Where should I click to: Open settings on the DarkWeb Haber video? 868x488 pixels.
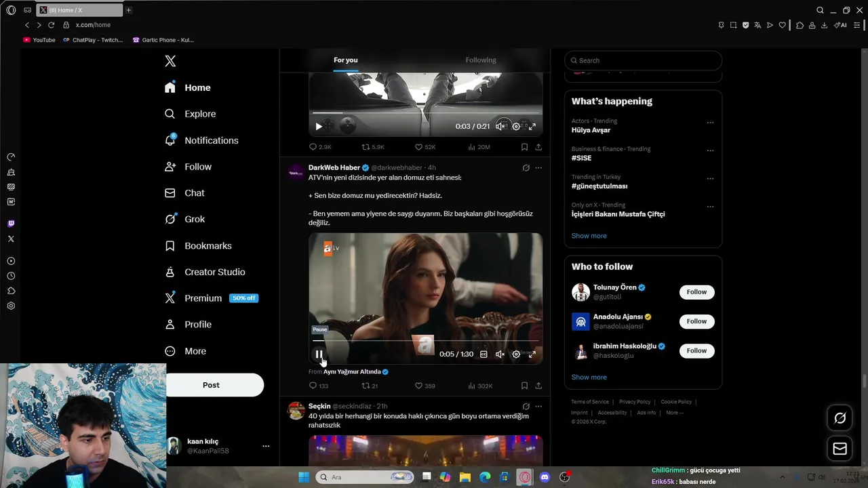click(516, 354)
